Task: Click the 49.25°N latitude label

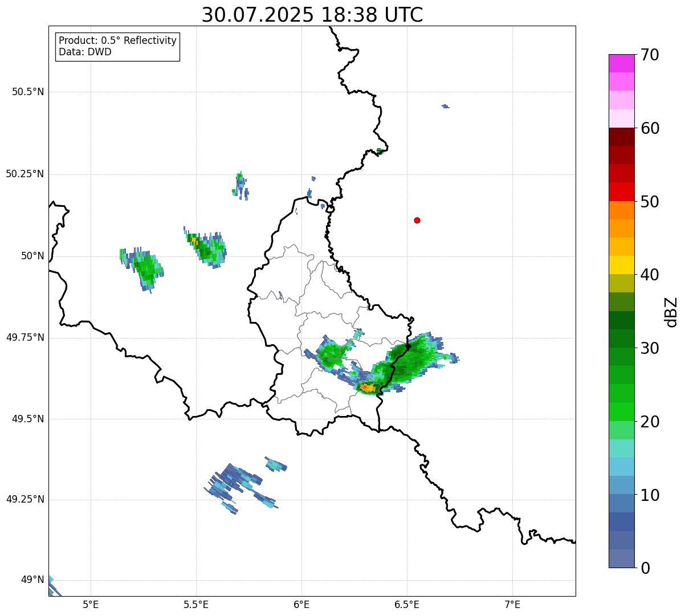Action: pyautogui.click(x=25, y=499)
